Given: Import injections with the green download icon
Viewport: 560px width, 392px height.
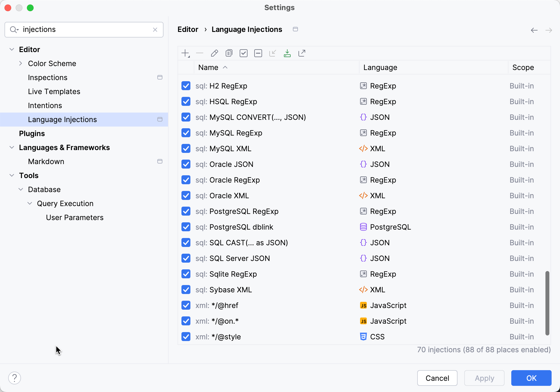Looking at the screenshot, I should pos(287,53).
